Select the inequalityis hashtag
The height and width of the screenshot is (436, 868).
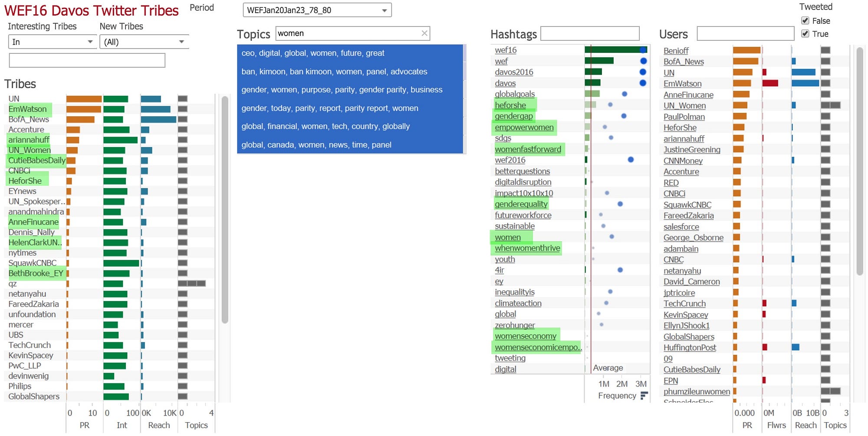(515, 292)
